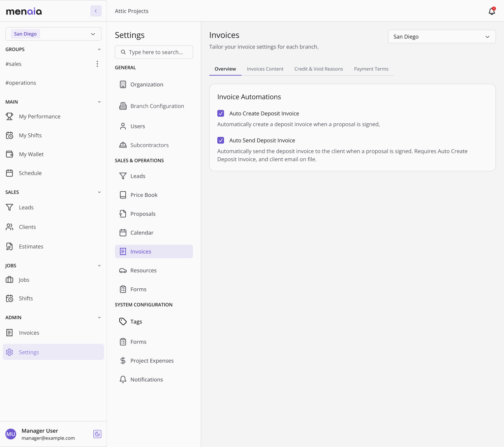Collapse the GROUPS section
This screenshot has width=504, height=447.
[x=99, y=50]
